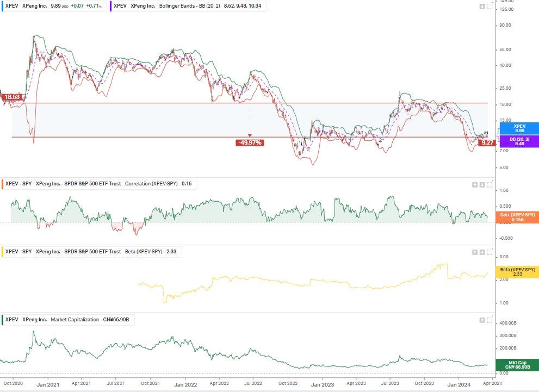Viewport: 539px width, 392px height.
Task: Select the red 18.53 price level label
Action: click(x=13, y=97)
